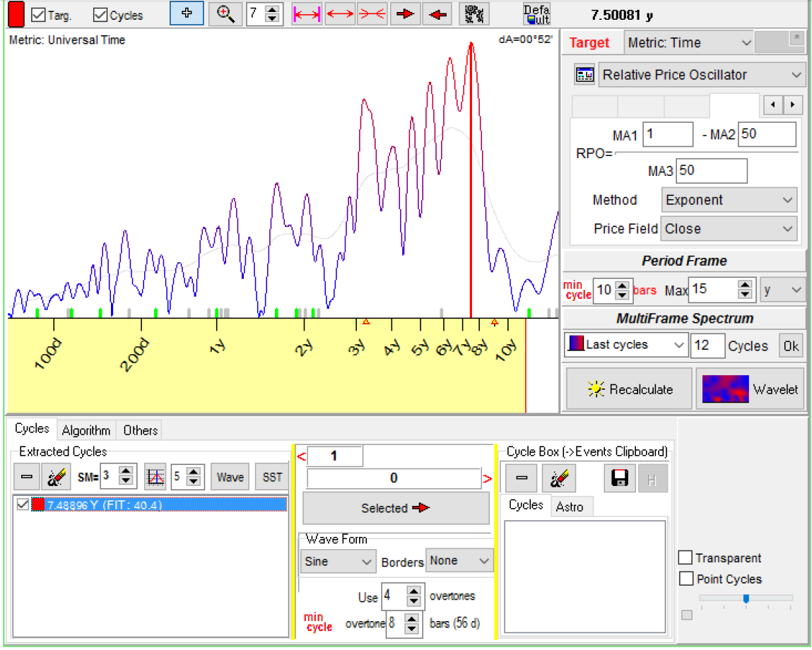Viewport: 812px width, 650px height.
Task: Click the slider under Point Cycles
Action: [x=746, y=598]
